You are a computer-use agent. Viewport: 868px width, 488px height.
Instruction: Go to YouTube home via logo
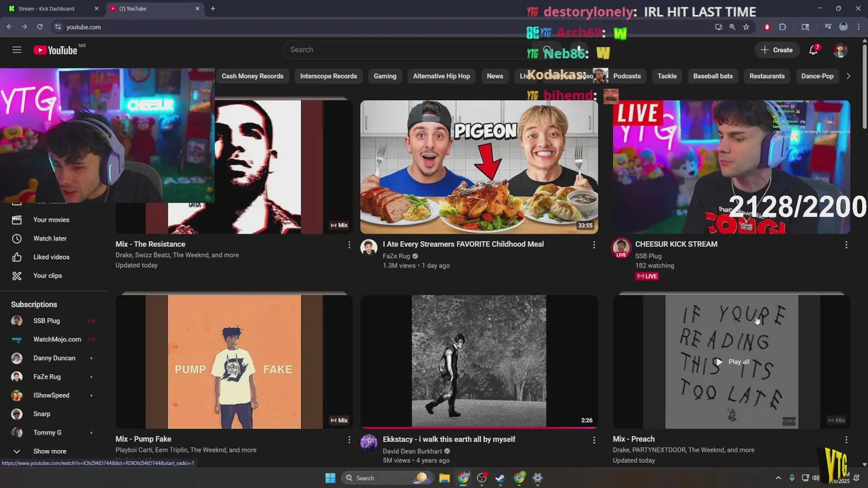[55, 50]
